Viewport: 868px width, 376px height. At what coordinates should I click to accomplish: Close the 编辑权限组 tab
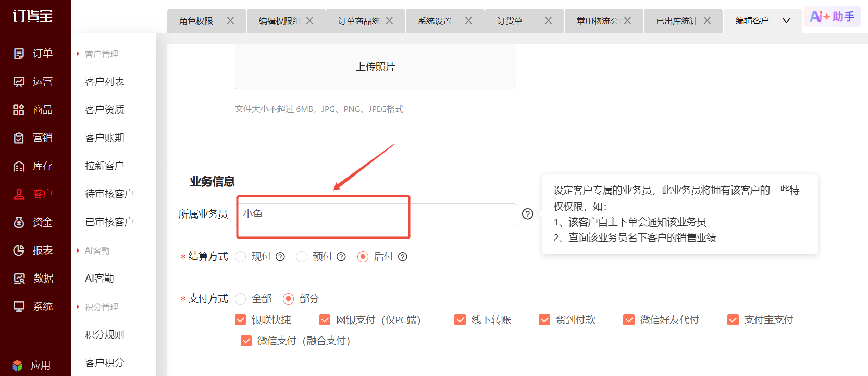click(309, 21)
